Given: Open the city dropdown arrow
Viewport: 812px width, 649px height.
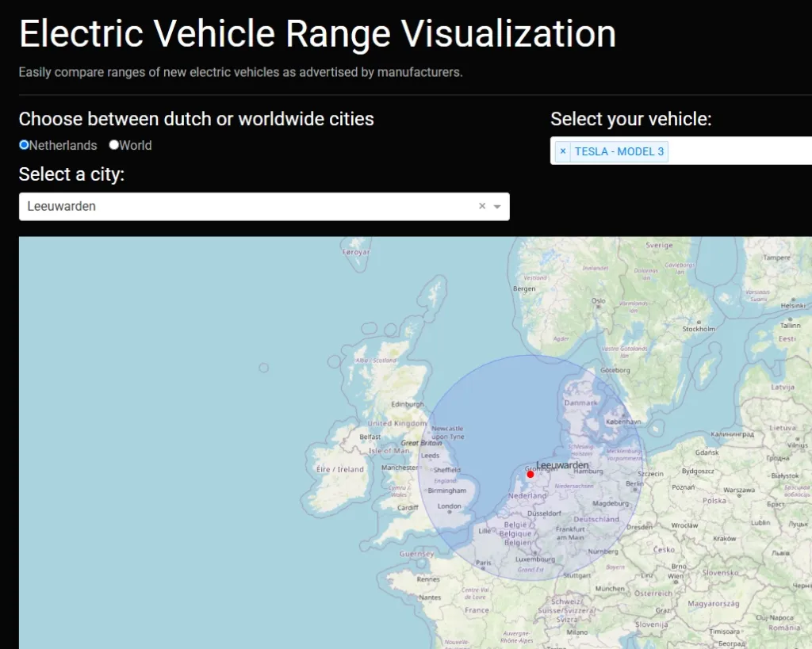Looking at the screenshot, I should [x=497, y=207].
